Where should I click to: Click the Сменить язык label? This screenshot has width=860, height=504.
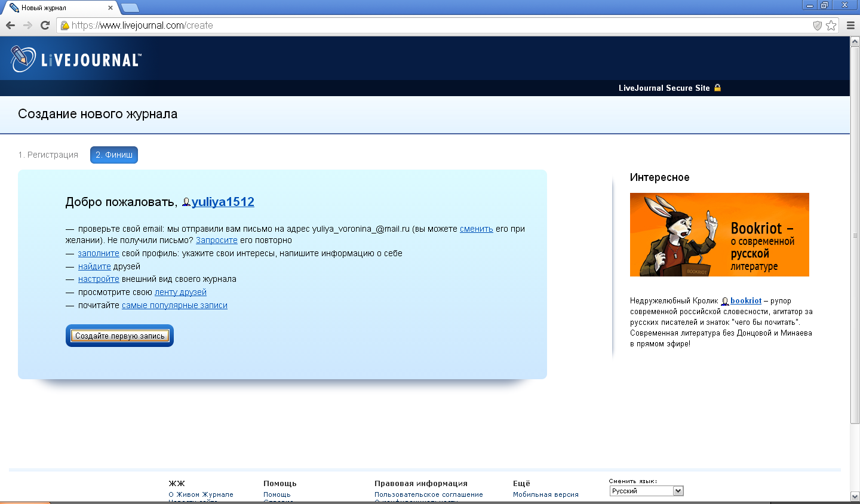[x=633, y=481]
